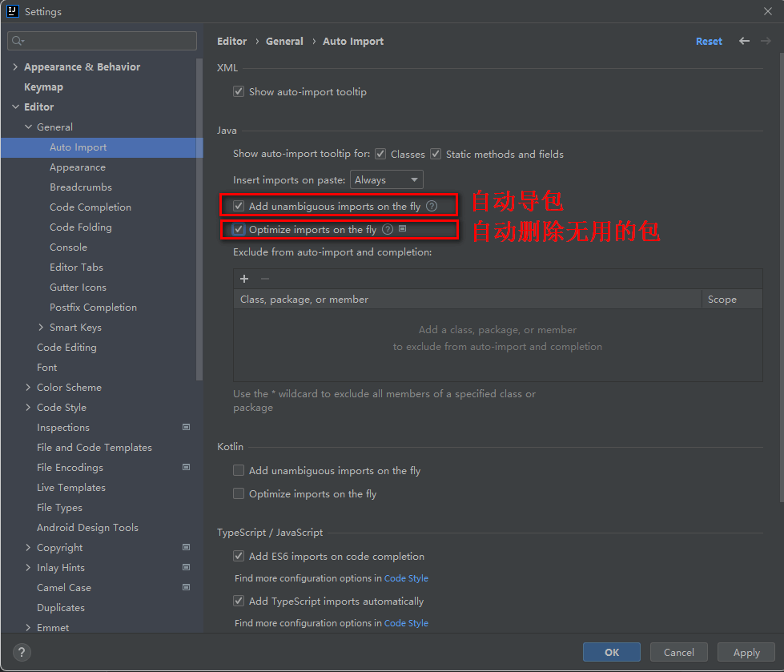Collapse the Editor section
This screenshot has width=784, height=672.
coord(15,107)
